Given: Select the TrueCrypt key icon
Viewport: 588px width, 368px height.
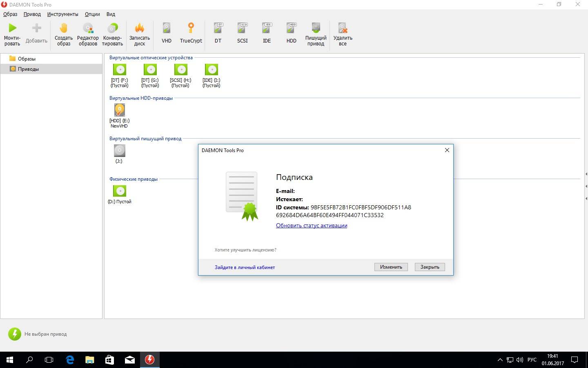Looking at the screenshot, I should (x=191, y=28).
